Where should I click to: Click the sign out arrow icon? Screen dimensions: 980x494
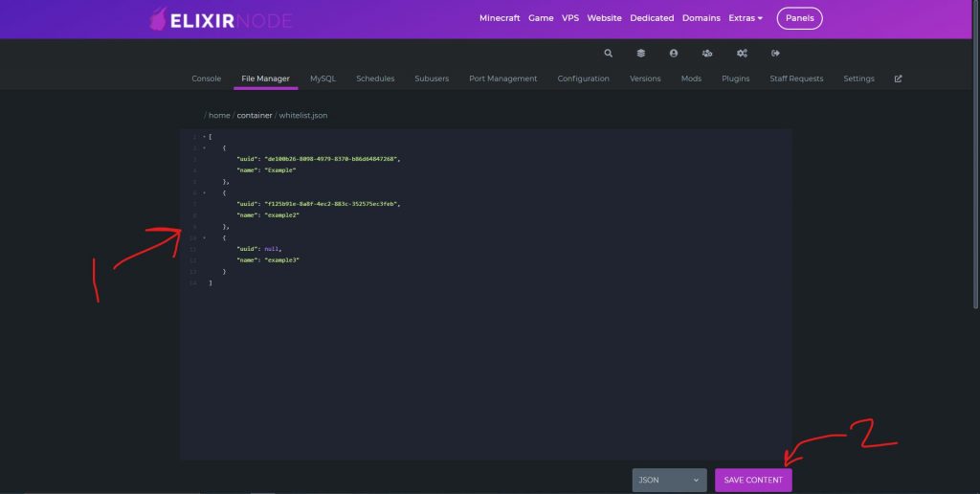(775, 54)
